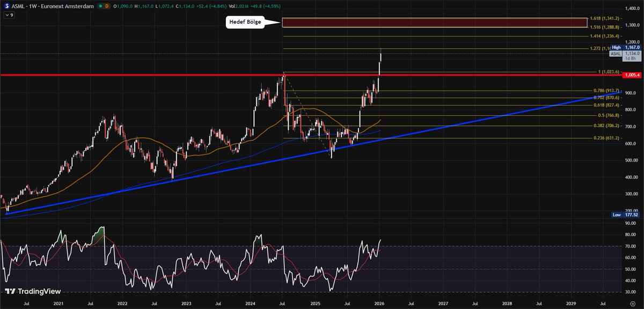Click the 2029 label on time axis
This screenshot has width=644, height=309.
[x=572, y=303]
